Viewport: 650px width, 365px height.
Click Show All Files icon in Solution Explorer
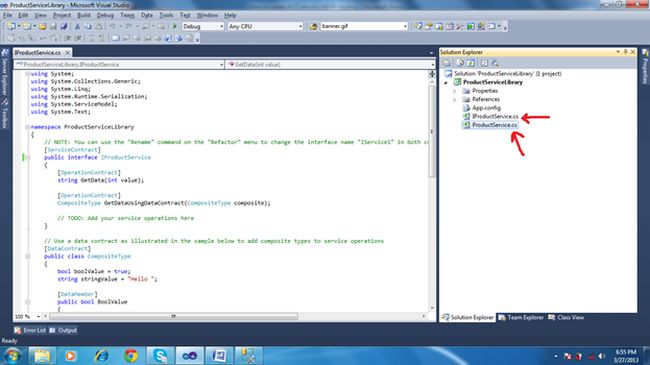(460, 63)
